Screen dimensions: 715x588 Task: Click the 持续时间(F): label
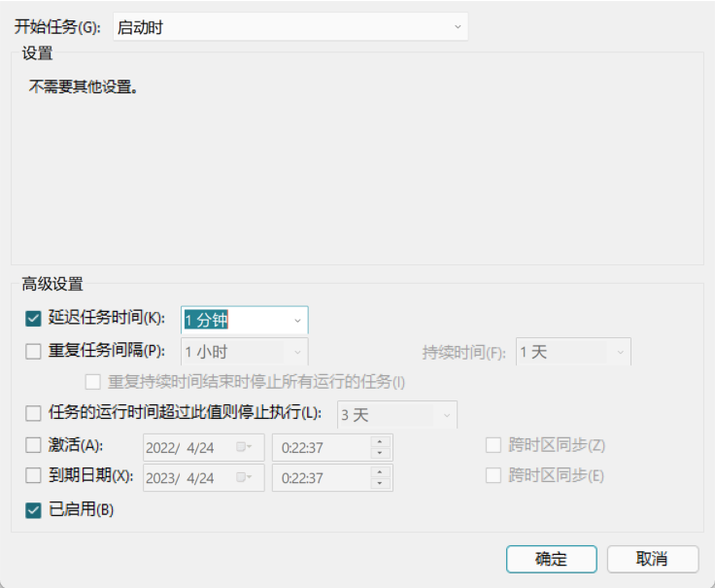[x=463, y=353]
